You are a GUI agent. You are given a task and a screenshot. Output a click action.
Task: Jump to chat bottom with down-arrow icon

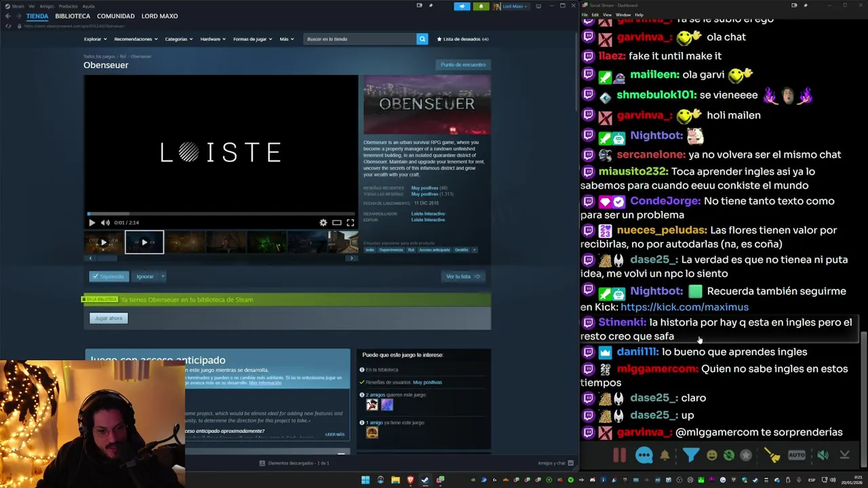[845, 455]
